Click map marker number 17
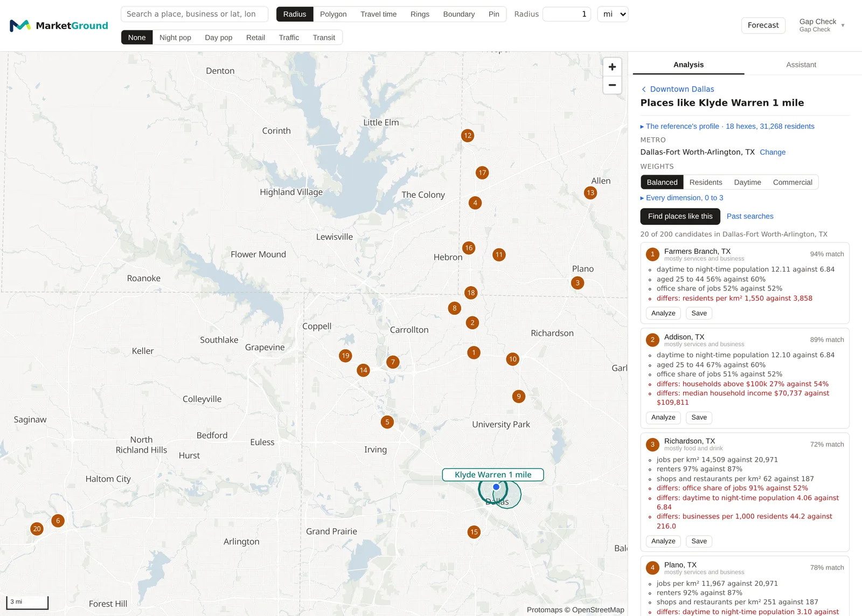 [482, 173]
